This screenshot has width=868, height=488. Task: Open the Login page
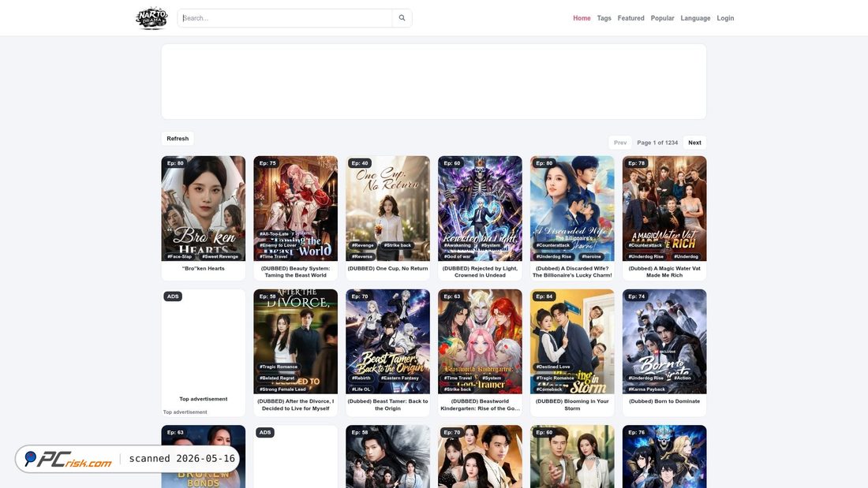[x=725, y=18]
